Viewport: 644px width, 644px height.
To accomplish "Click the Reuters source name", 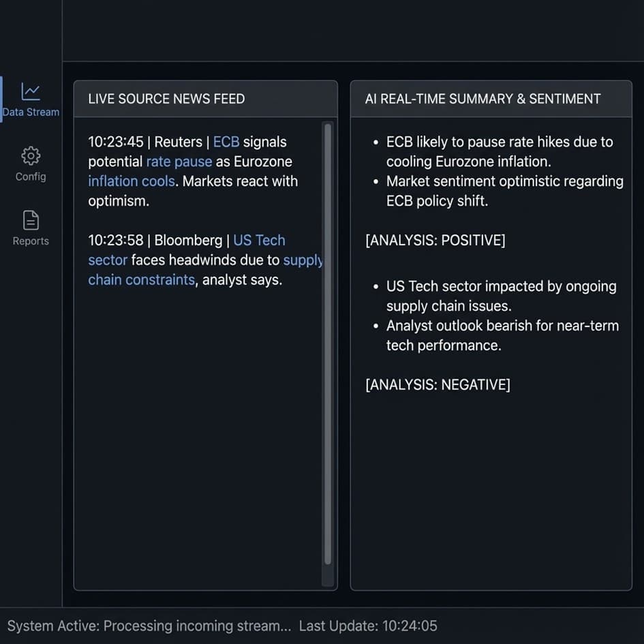I will [x=179, y=142].
